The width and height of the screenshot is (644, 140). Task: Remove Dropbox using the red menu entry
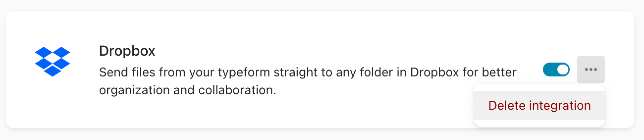point(539,105)
